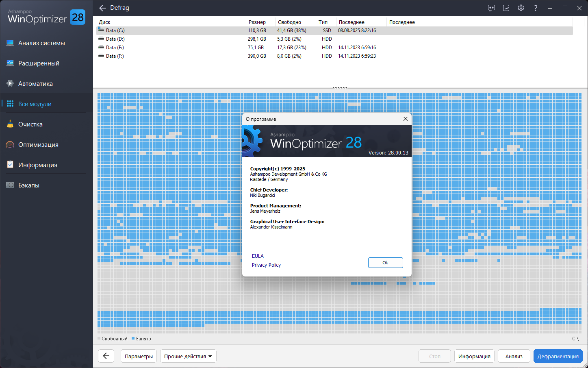Screen dimensions: 588x368
Task: Click the Бэкапы safe icon
Action: (10, 185)
